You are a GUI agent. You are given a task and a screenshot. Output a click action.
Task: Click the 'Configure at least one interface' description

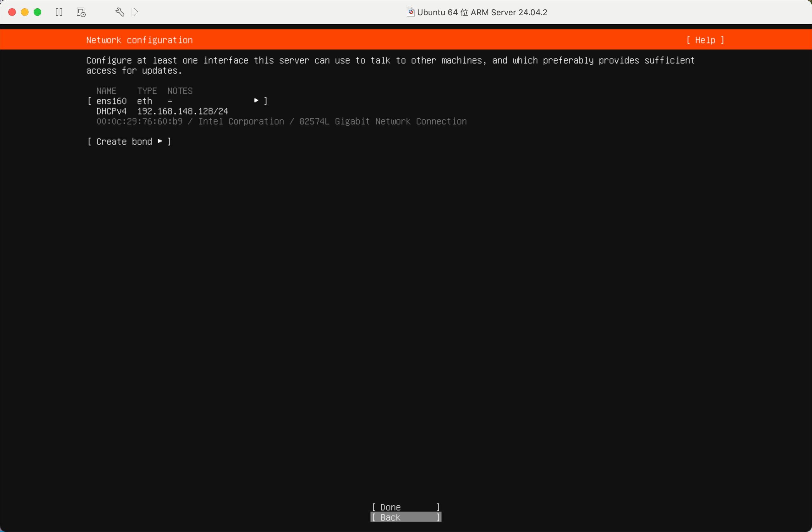pyautogui.click(x=390, y=66)
